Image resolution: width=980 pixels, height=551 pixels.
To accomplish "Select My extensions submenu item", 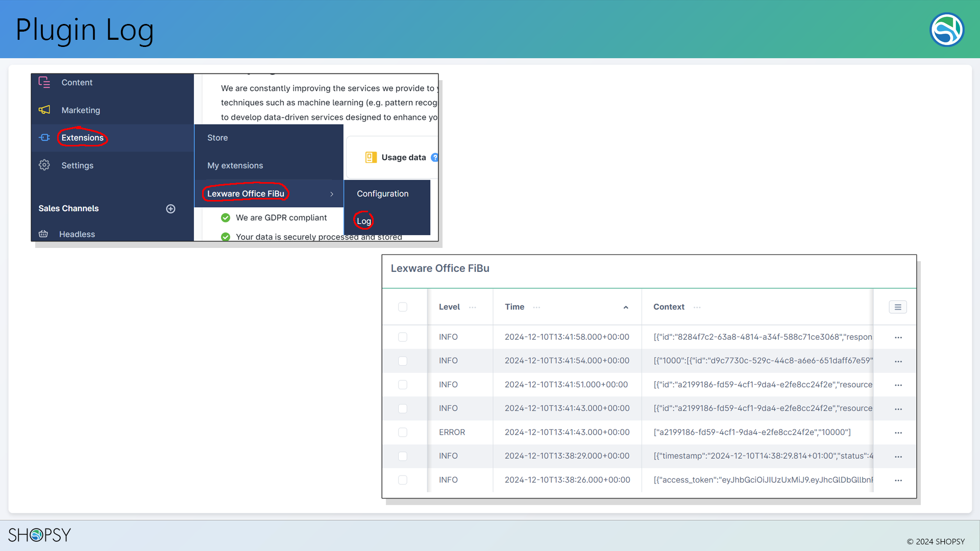I will (x=235, y=165).
